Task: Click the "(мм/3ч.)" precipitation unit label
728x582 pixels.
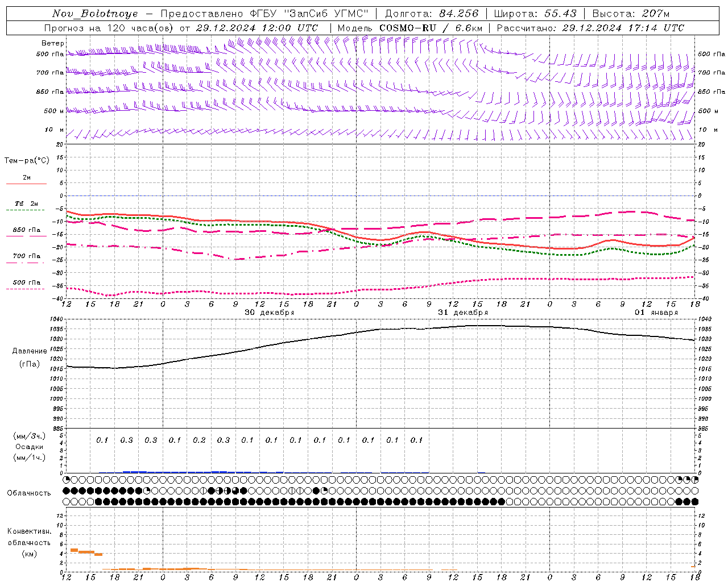Action: pyautogui.click(x=30, y=436)
